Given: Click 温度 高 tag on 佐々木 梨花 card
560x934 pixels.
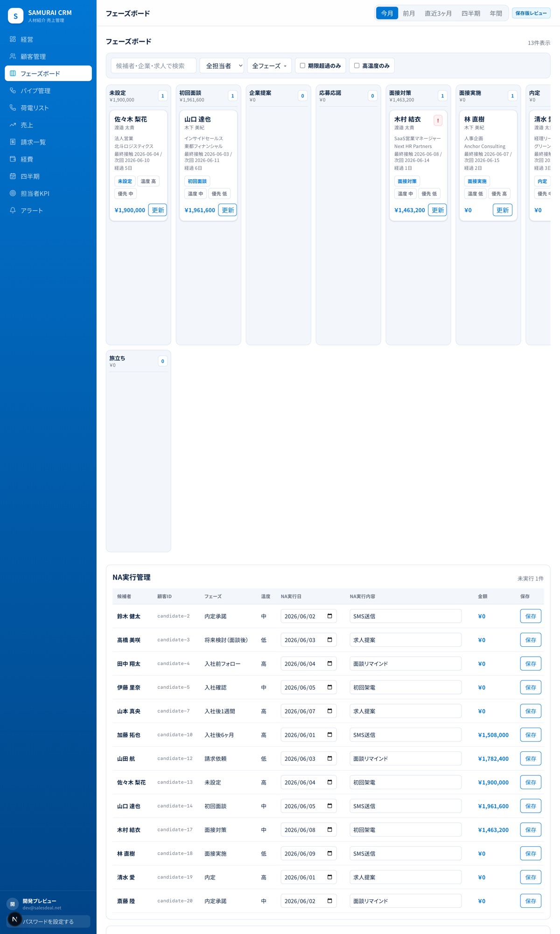Looking at the screenshot, I should (148, 181).
